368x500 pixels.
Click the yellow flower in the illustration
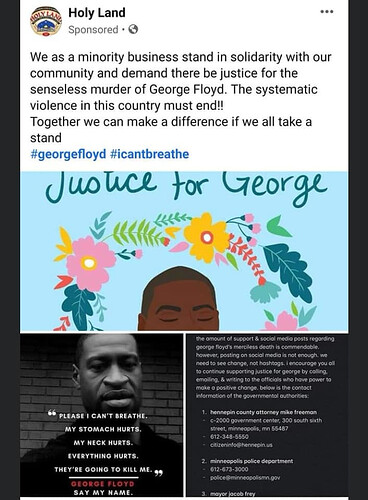207,237
